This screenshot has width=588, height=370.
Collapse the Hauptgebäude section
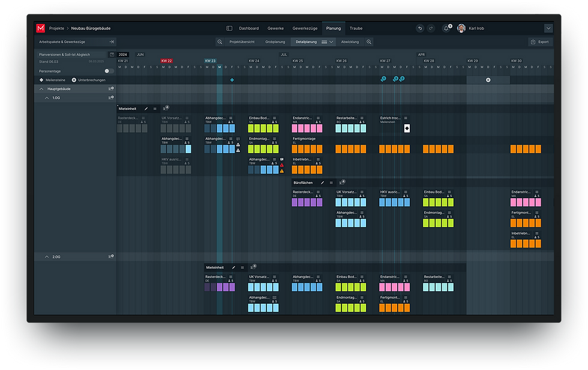41,89
